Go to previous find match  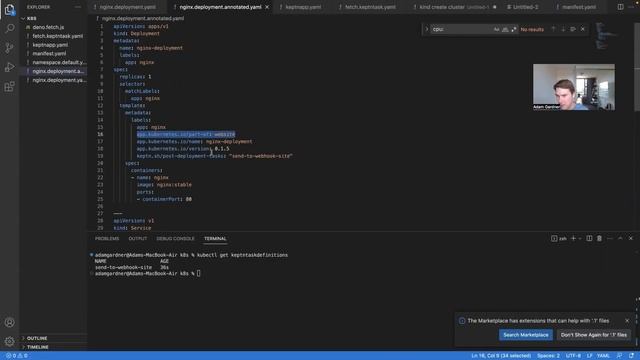(553, 29)
